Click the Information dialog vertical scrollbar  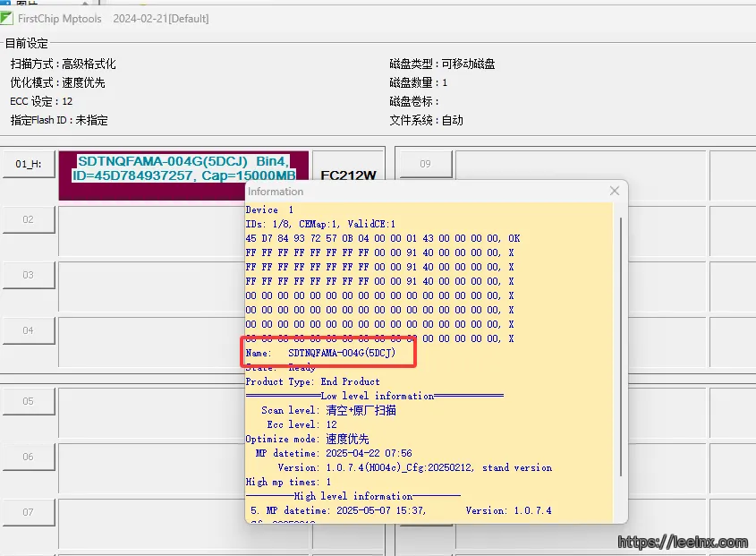[x=619, y=358]
